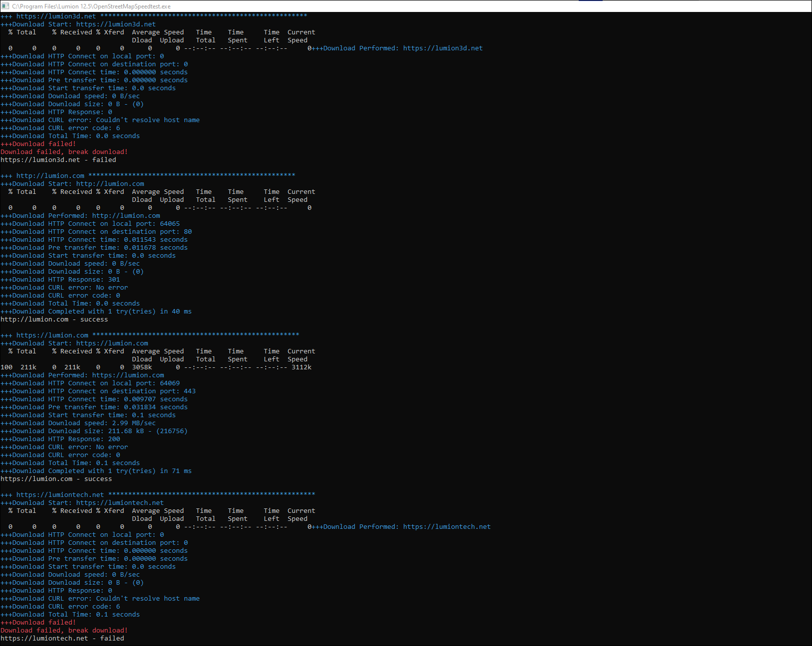Select the 'HTTP Response: 200' line
The image size is (812, 646).
pos(60,439)
